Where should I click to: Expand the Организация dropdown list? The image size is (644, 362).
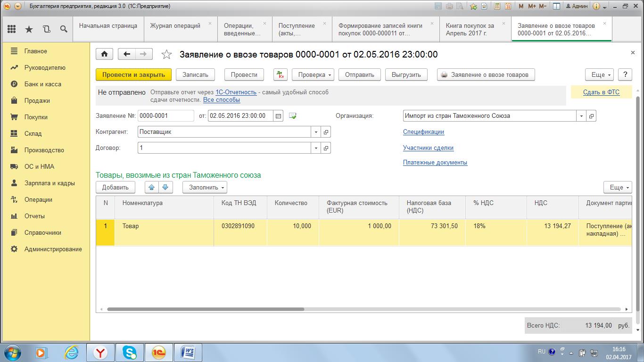(581, 116)
